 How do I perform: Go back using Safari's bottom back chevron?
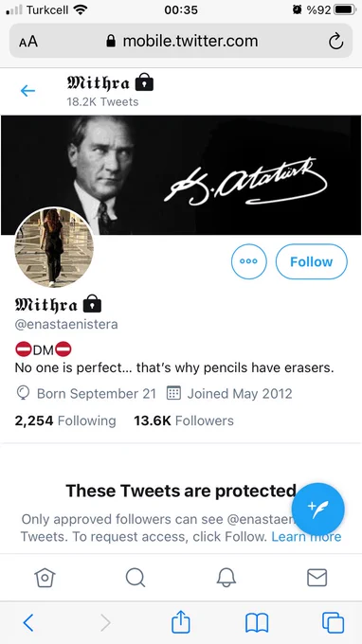(27, 623)
